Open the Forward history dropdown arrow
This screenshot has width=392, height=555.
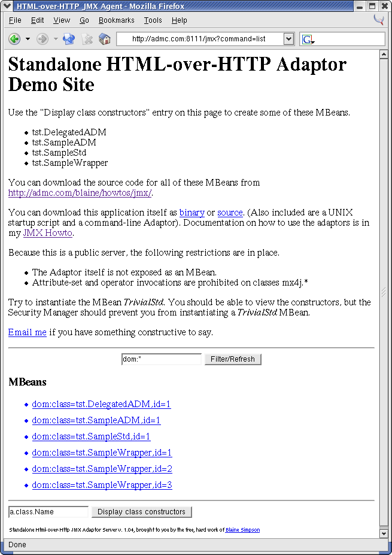pyautogui.click(x=56, y=39)
